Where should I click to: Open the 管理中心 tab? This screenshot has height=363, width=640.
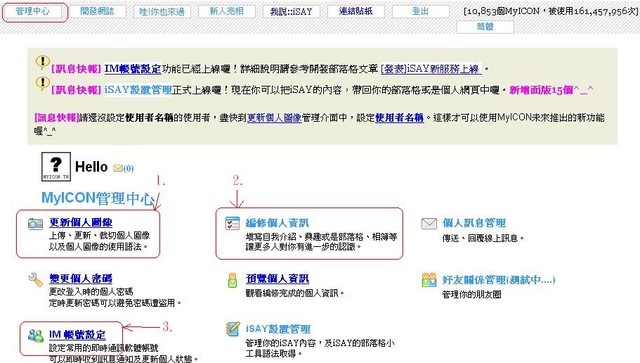tap(33, 12)
